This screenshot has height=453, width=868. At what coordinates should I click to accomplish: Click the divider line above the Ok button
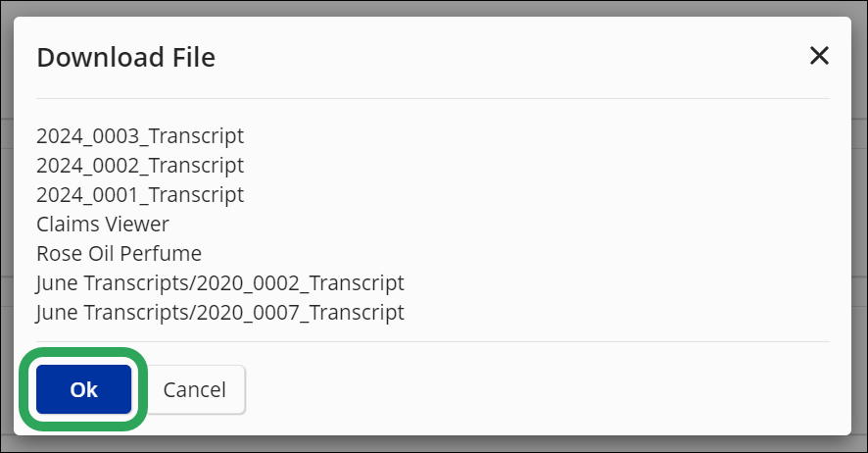coord(433,341)
